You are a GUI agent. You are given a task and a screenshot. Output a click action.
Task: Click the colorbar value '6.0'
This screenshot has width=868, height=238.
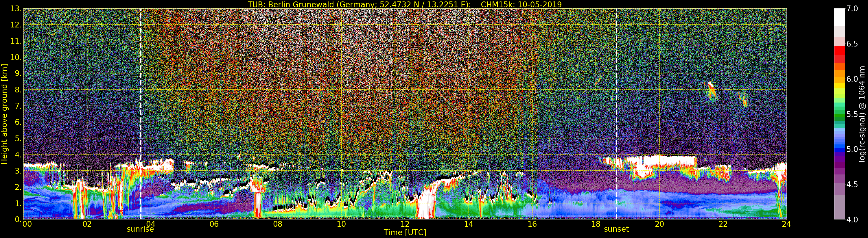[852, 79]
